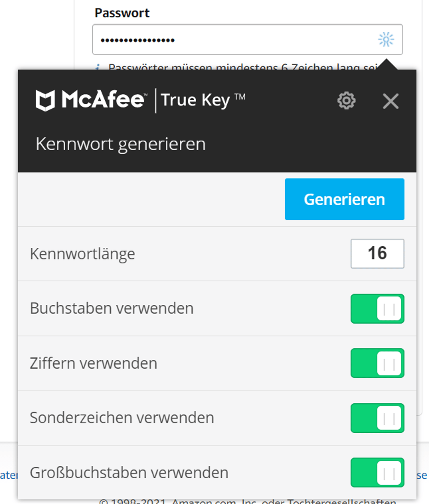This screenshot has width=429, height=504.
Task: Click the Kennwortlänge row label
Action: [82, 254]
